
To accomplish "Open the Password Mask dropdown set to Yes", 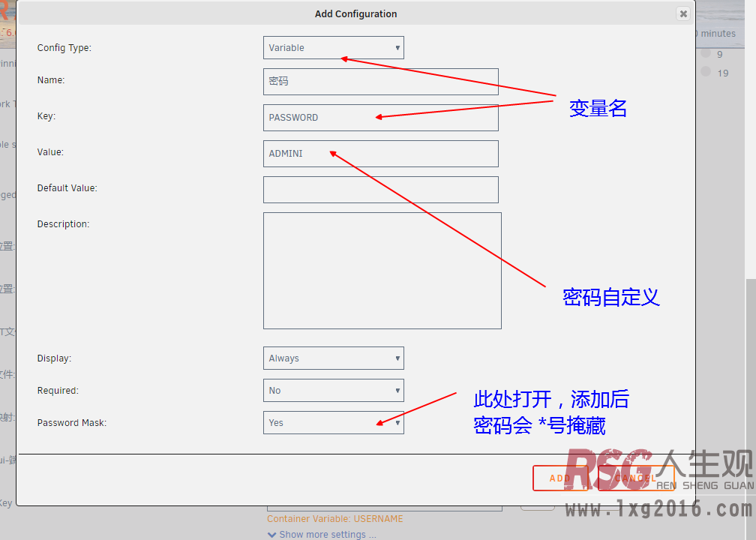I will coord(333,422).
